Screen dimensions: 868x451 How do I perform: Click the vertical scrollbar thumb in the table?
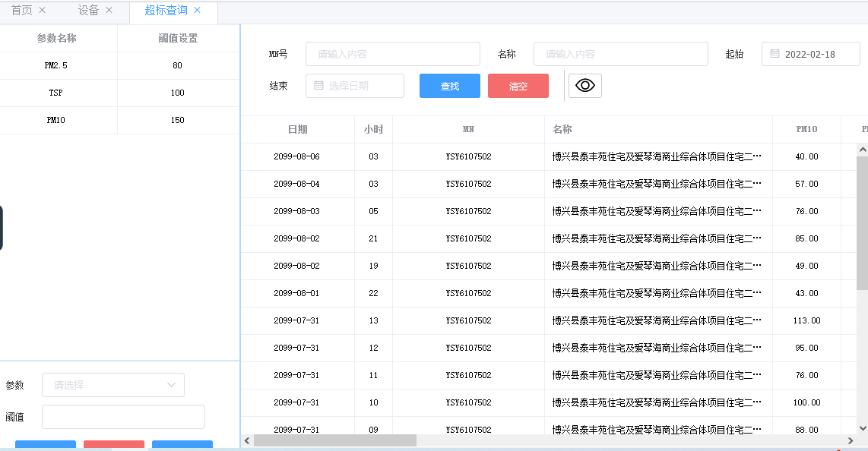(862, 223)
